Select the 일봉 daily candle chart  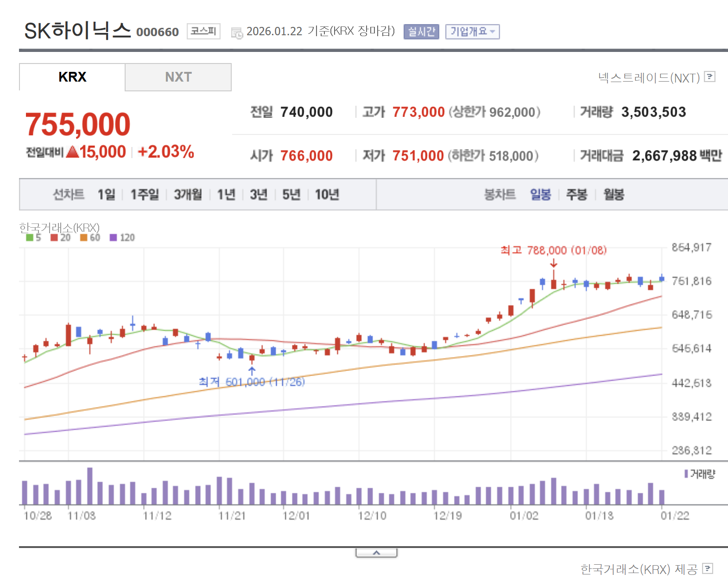pyautogui.click(x=540, y=194)
